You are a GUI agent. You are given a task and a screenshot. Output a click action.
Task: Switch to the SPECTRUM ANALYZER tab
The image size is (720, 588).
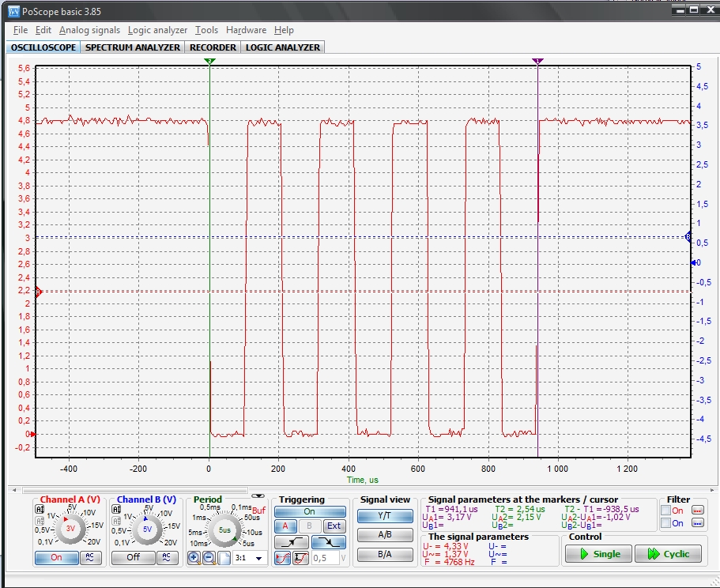tap(132, 47)
